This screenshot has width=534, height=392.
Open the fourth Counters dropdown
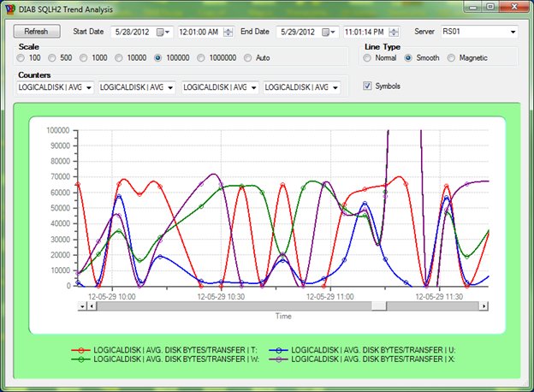point(302,87)
